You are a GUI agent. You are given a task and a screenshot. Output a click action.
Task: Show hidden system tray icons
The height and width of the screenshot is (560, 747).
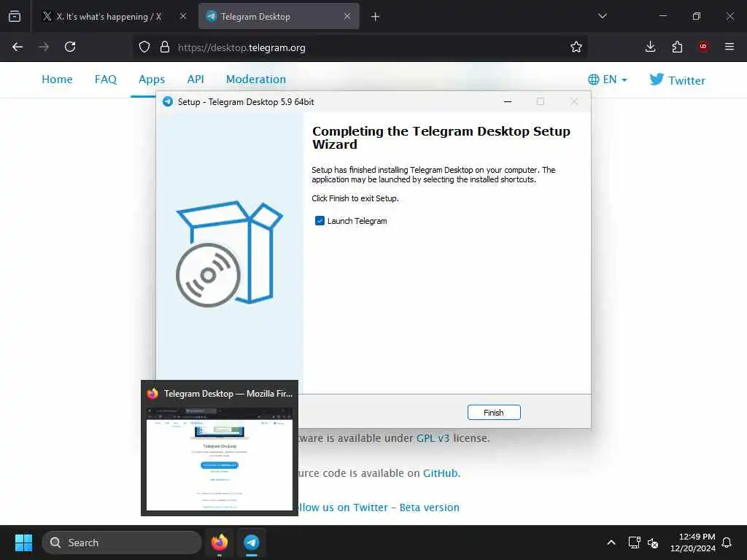(611, 542)
